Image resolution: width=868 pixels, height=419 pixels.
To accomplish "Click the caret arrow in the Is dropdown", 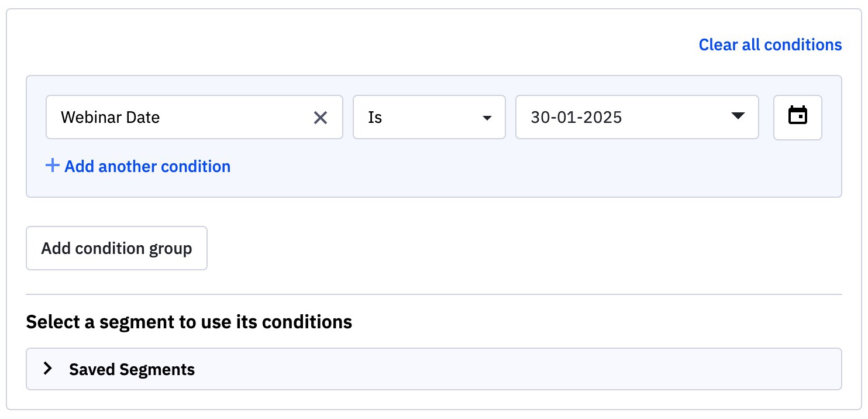I will pos(487,118).
